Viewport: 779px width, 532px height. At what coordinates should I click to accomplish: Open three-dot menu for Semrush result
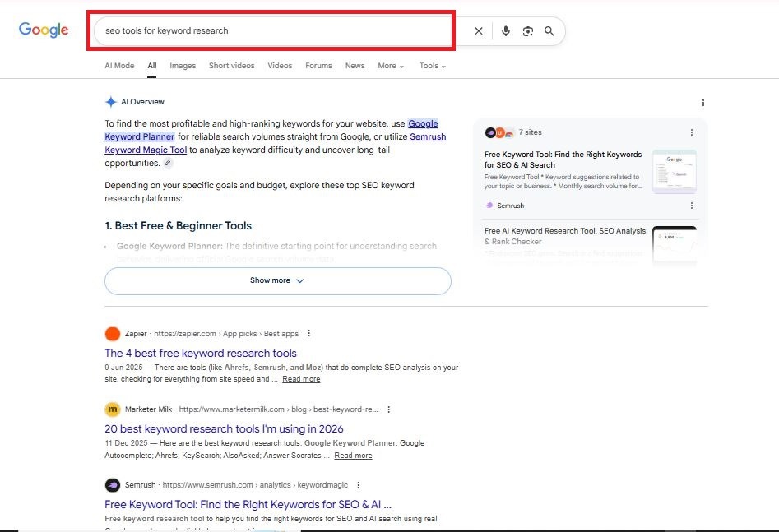[x=358, y=485]
